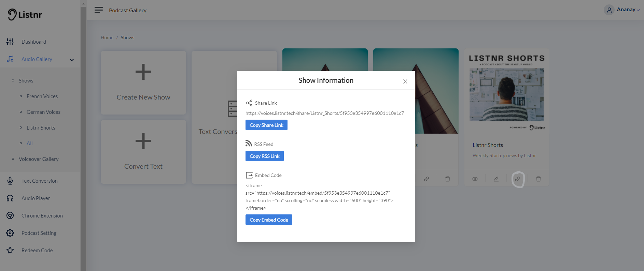Image resolution: width=644 pixels, height=271 pixels.
Task: Click the share URL text in the dialog
Action: click(325, 113)
